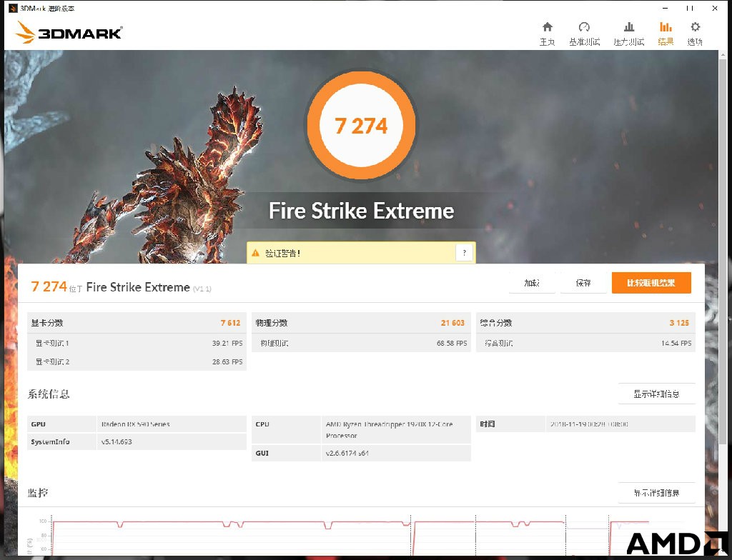Select the 综合测试 row label

pos(499,344)
